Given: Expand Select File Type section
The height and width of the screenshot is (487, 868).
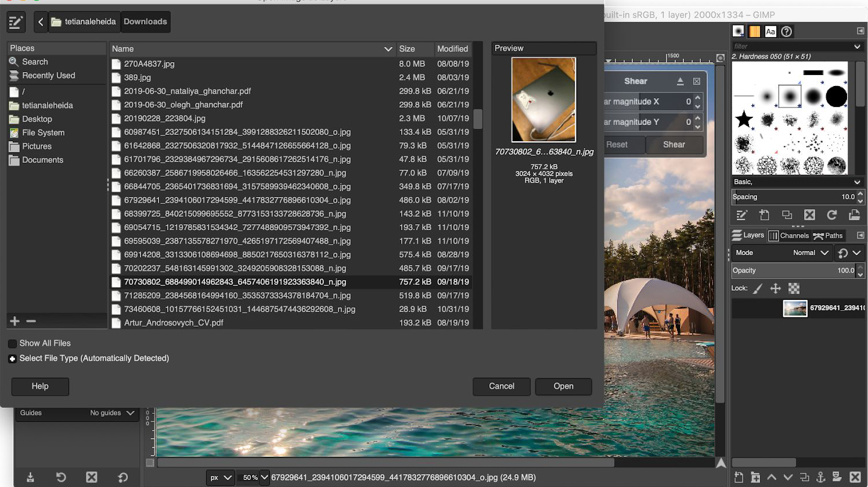Looking at the screenshot, I should pos(12,359).
